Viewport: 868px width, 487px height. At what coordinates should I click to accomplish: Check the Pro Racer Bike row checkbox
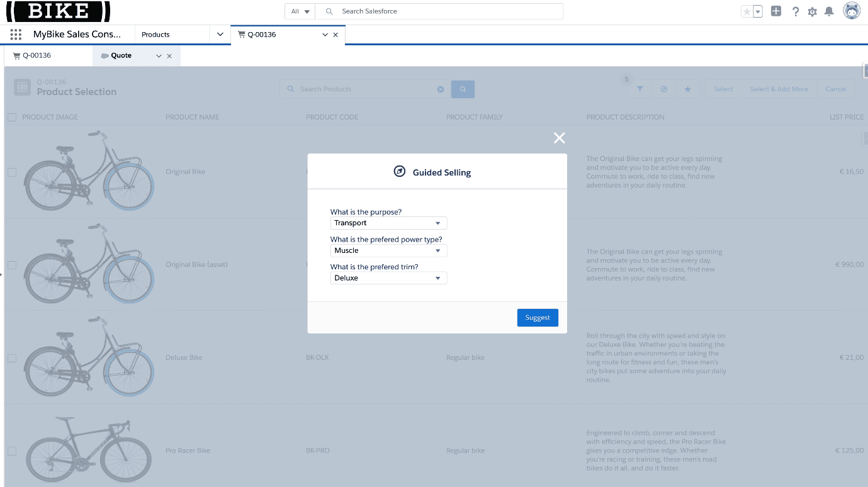(12, 451)
